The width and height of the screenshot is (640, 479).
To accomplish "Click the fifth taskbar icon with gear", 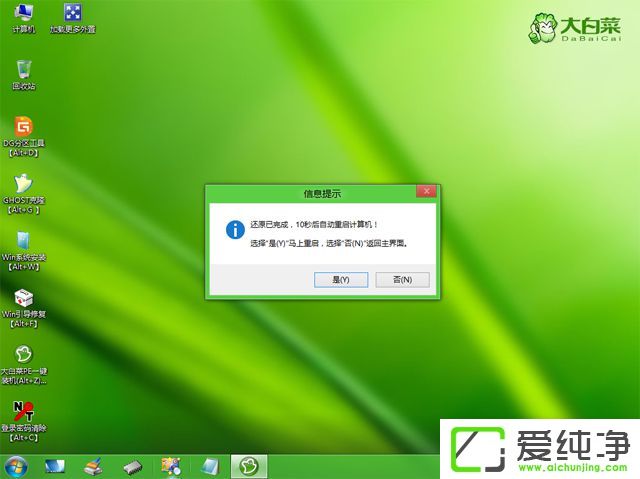I will (171, 466).
